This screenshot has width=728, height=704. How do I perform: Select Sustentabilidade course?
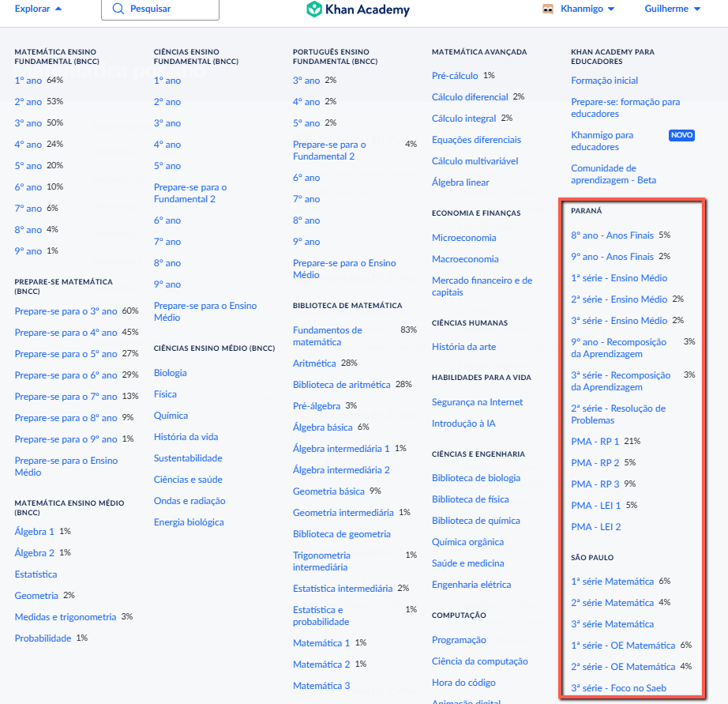tap(188, 458)
